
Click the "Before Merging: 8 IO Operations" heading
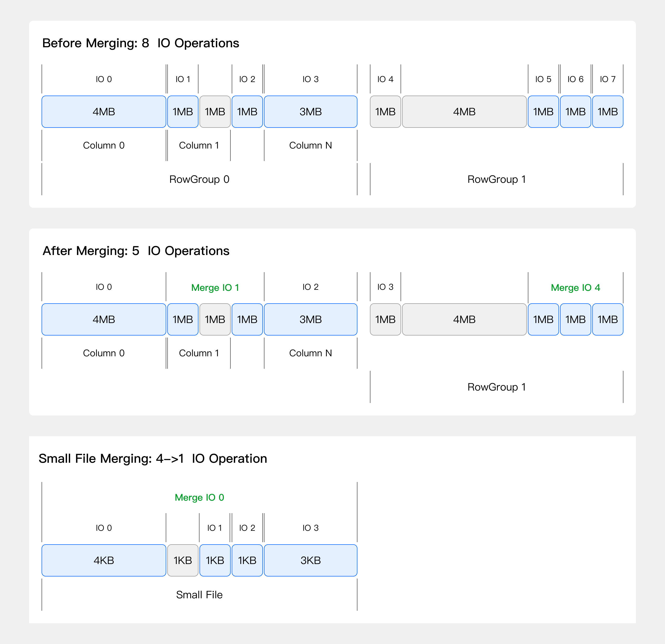point(141,43)
